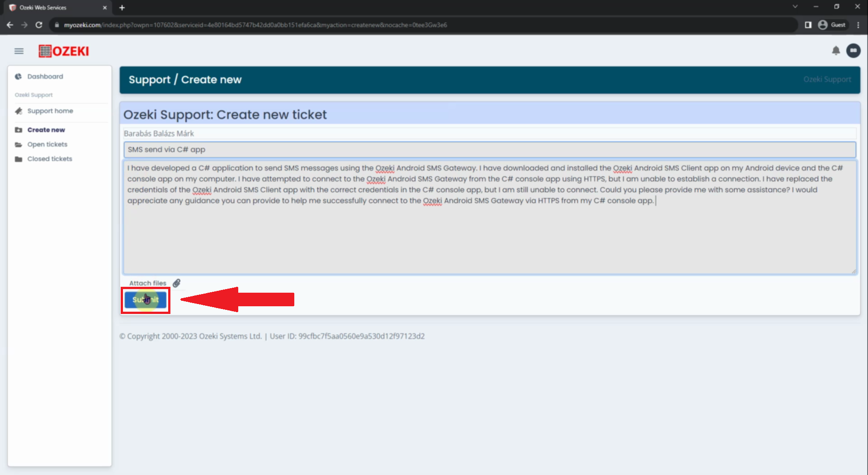Click the Support home icon

(19, 111)
